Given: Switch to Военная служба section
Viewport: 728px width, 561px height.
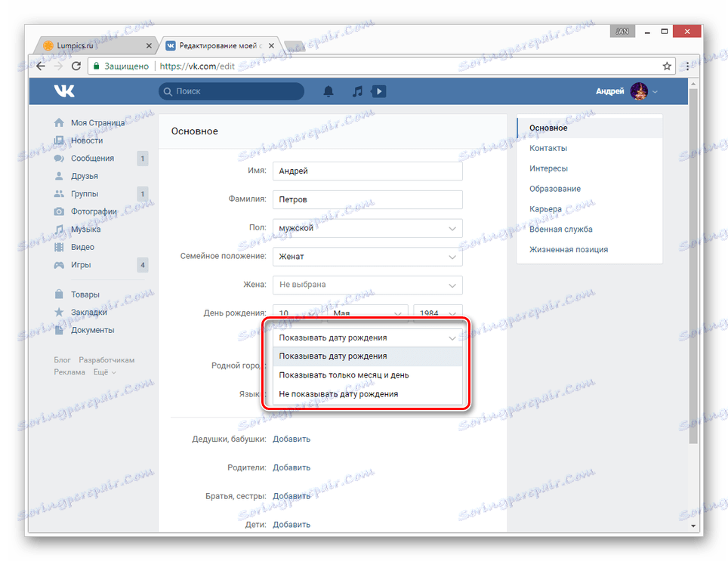Looking at the screenshot, I should point(590,230).
